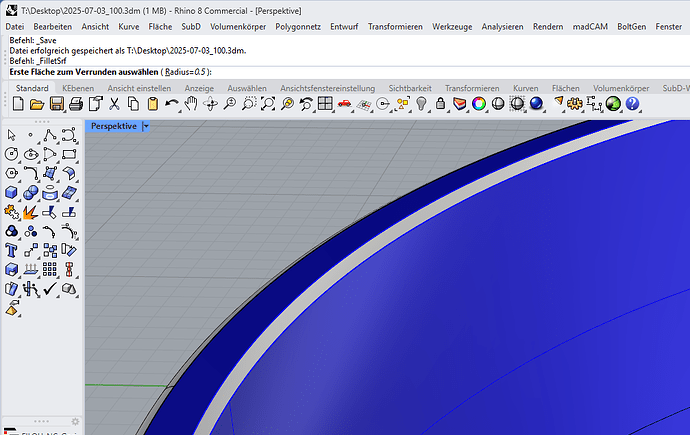Launch Grasshopper with the green icon
The height and width of the screenshot is (435, 690).
point(613,104)
